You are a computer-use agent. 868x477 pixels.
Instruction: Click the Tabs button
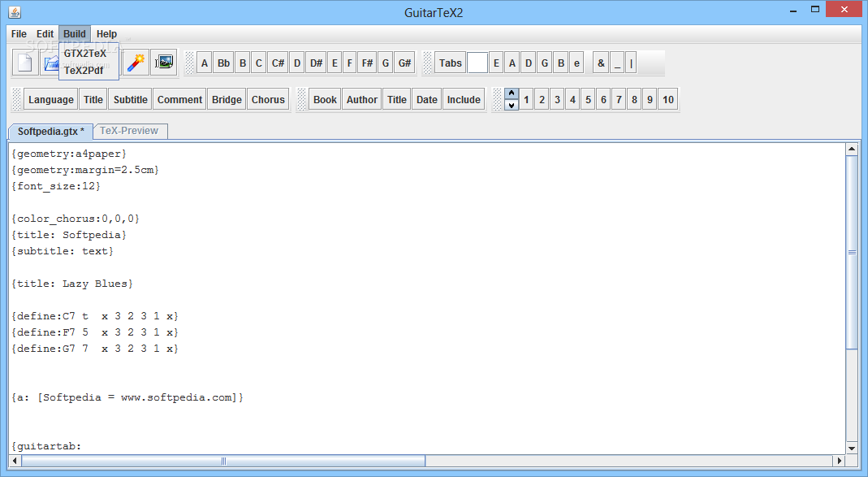[450, 63]
